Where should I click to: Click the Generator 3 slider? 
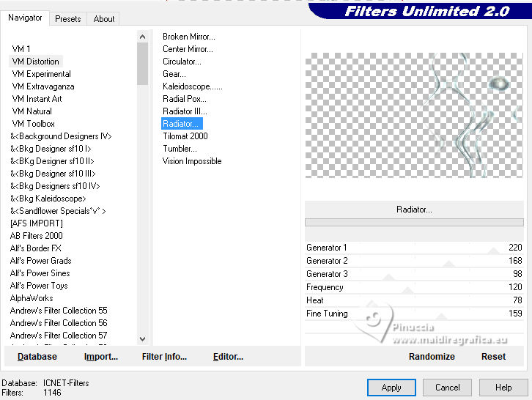[414, 274]
